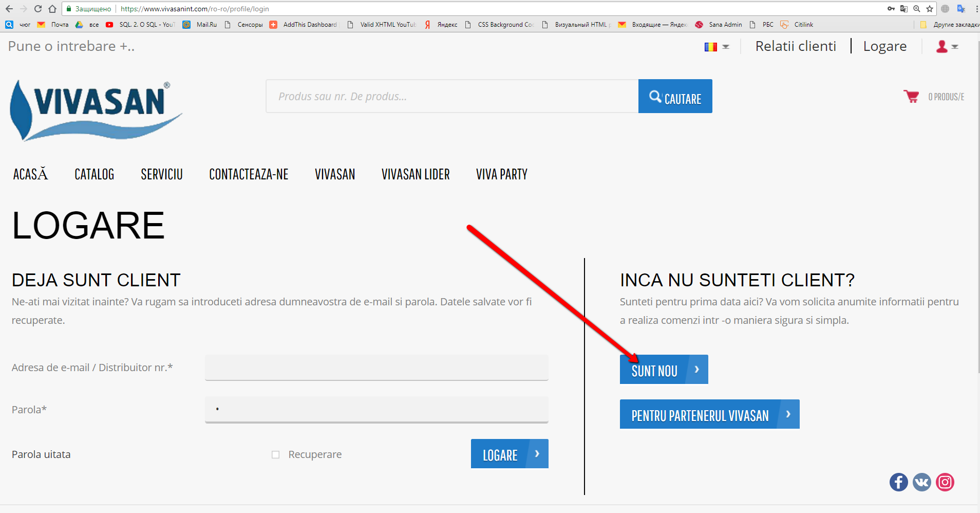The width and height of the screenshot is (980, 513).
Task: Open VIVASAN menu item
Action: point(335,174)
